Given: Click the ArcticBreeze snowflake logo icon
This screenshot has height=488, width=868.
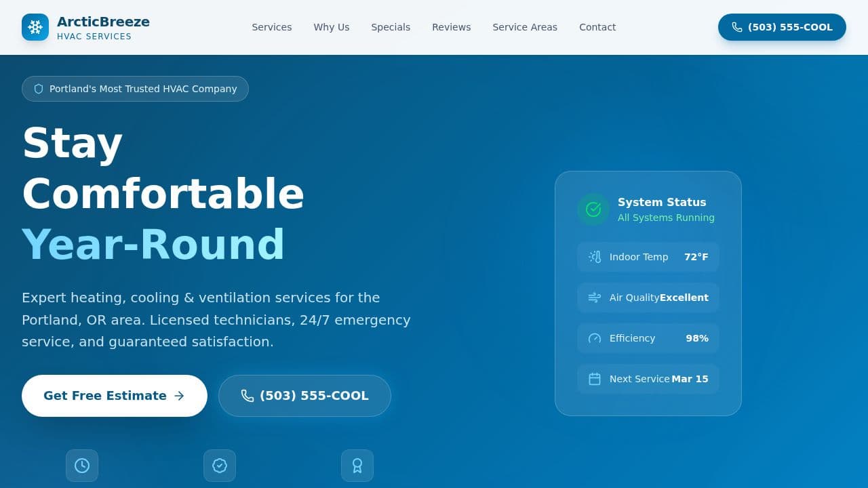Looking at the screenshot, I should click(35, 27).
